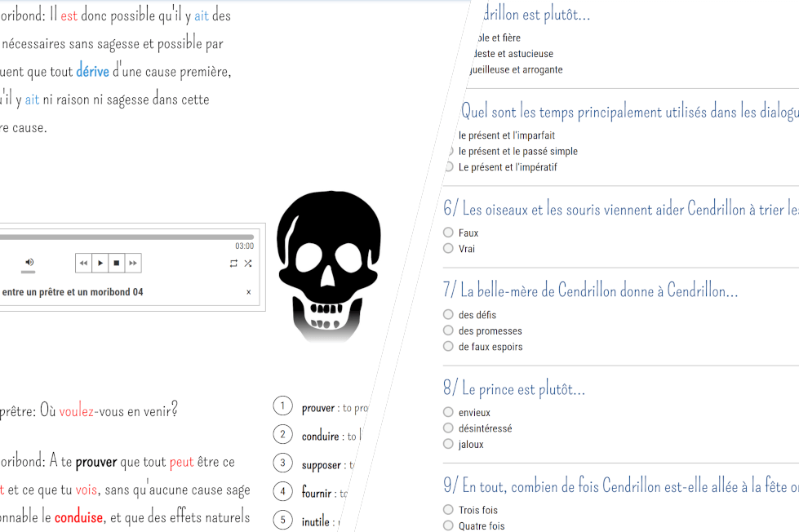The height and width of the screenshot is (532, 799).
Task: Select Faux for question 6
Action: coord(448,233)
